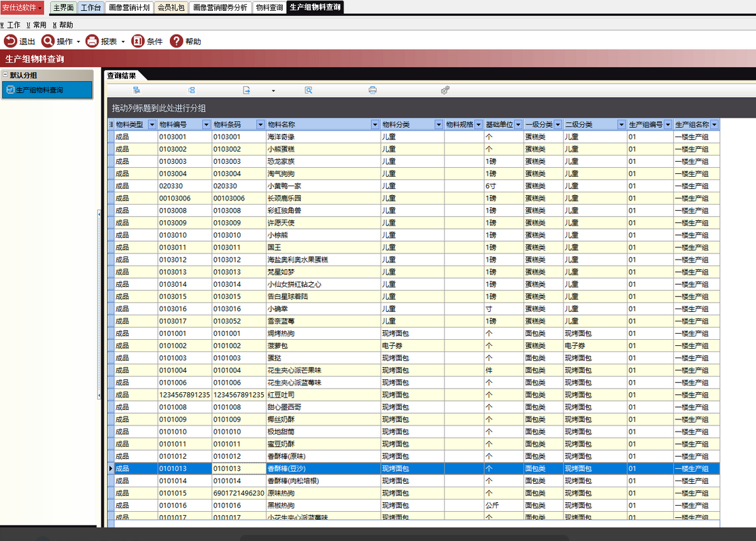Select the 小仙女拼红钻之心 cell
Image resolution: width=756 pixels, height=541 pixels.
323,285
